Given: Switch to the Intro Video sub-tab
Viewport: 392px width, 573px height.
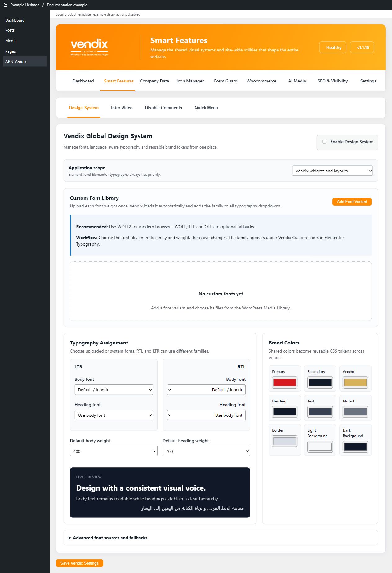Looking at the screenshot, I should coord(122,108).
